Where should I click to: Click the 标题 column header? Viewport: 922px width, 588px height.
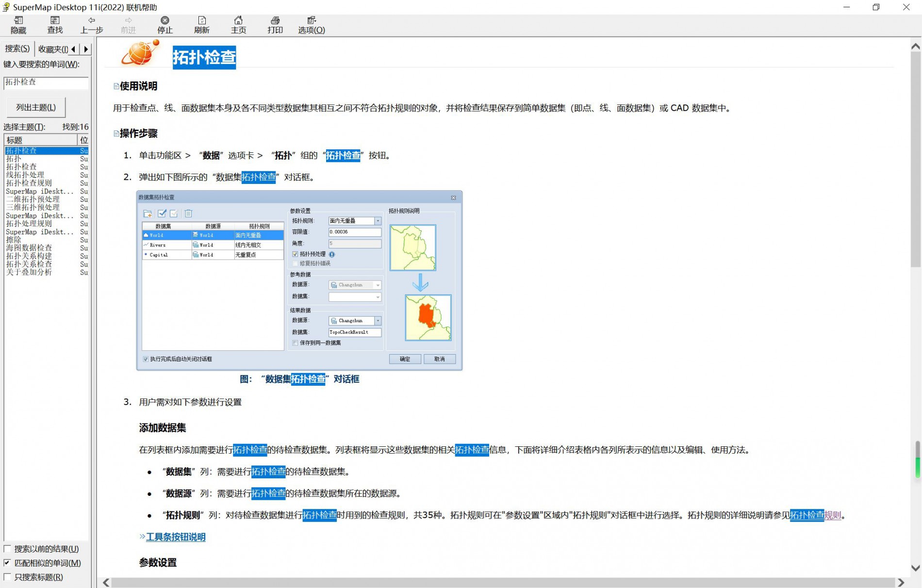[x=41, y=140]
